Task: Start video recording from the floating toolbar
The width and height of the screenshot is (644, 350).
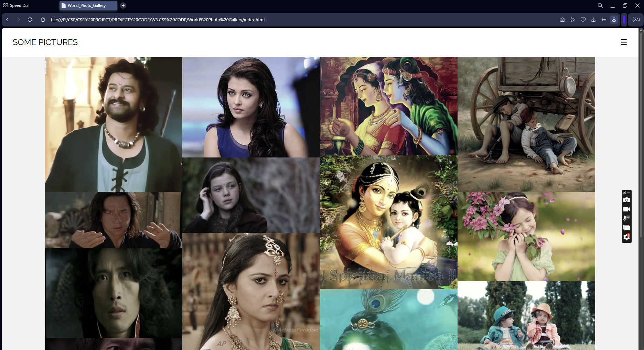Action: click(x=627, y=209)
